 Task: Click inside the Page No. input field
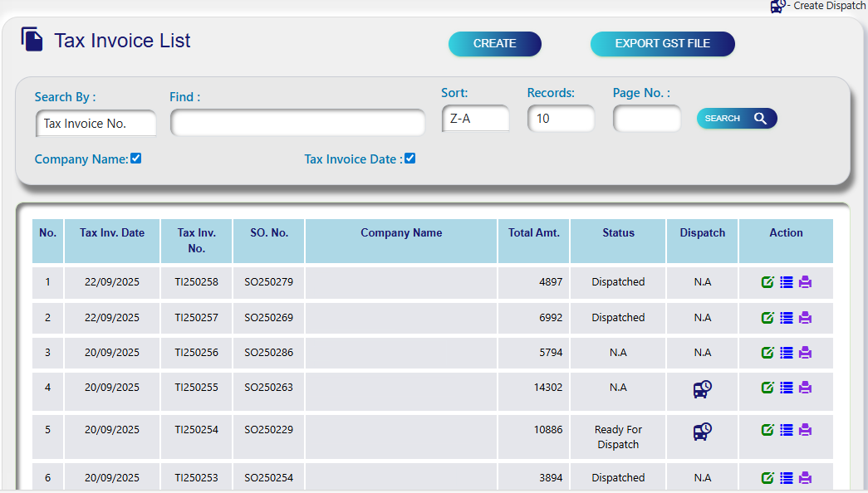[x=646, y=118]
